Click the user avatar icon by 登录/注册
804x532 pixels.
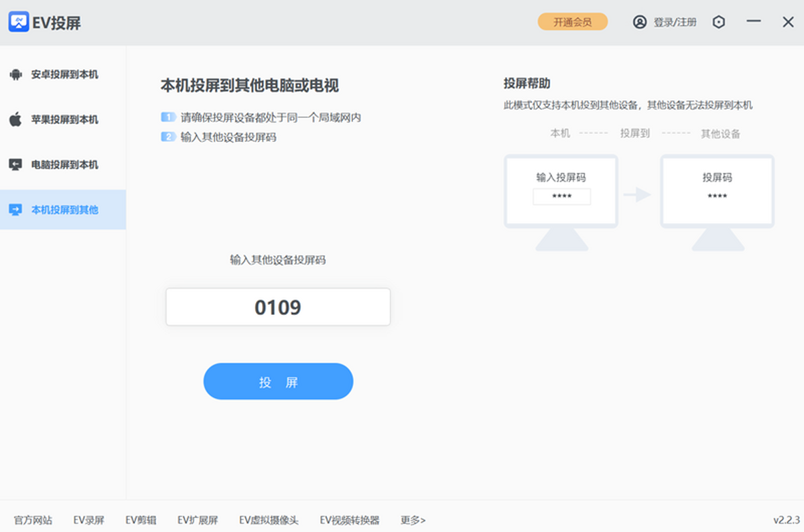[640, 22]
